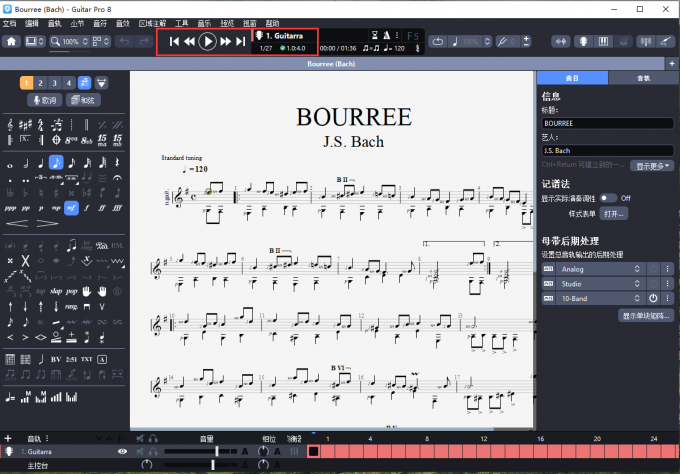Adjust the Guitarra track volume slider

pyautogui.click(x=217, y=452)
